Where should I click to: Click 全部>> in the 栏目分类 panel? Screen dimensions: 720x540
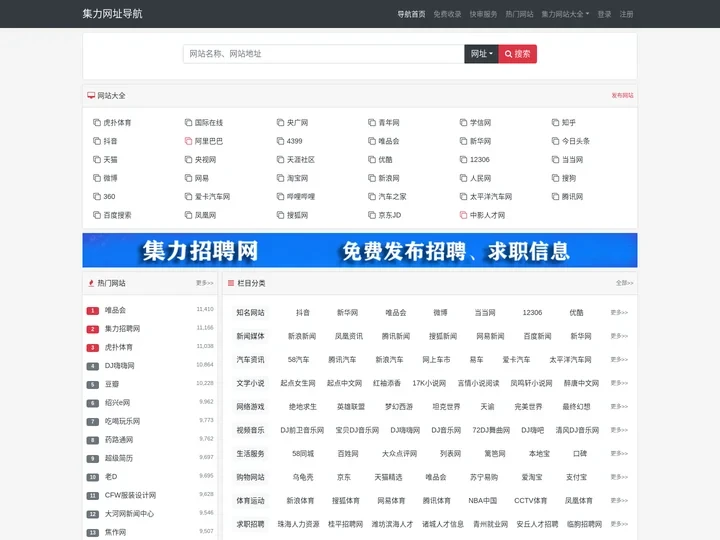coord(624,283)
